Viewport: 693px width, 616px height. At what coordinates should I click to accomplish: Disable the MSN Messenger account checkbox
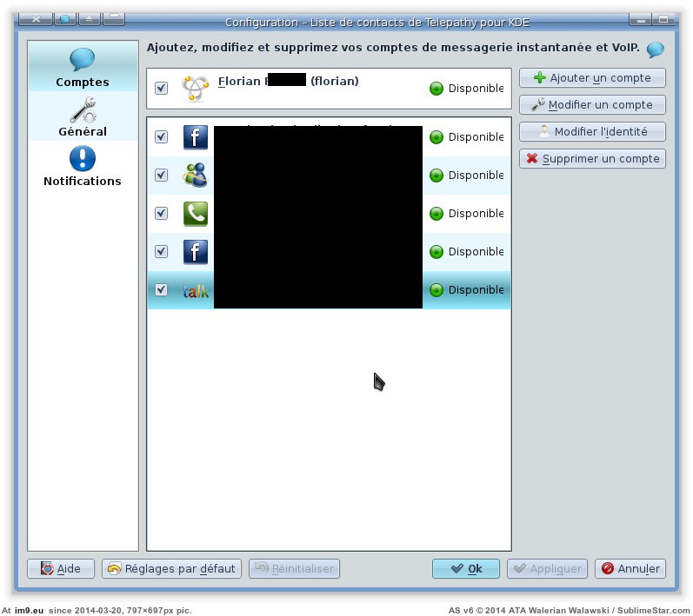[161, 176]
